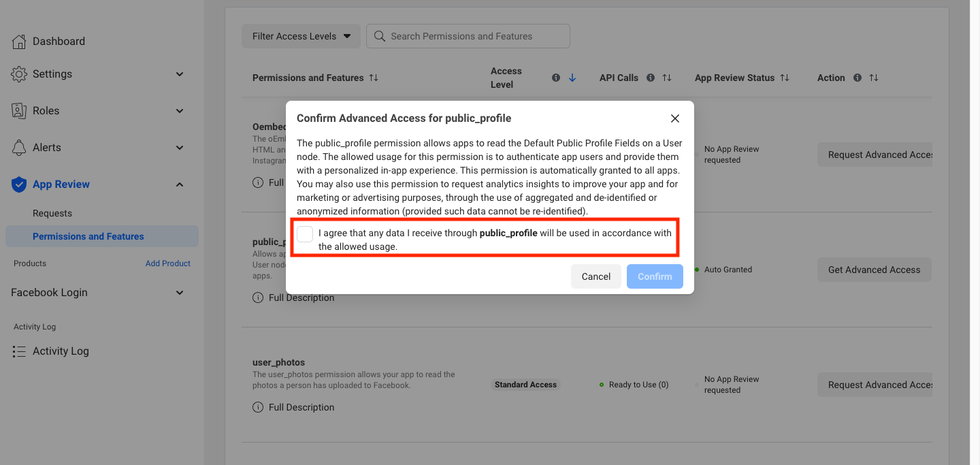Click Request Advanced Access for Oembed row

click(x=875, y=155)
